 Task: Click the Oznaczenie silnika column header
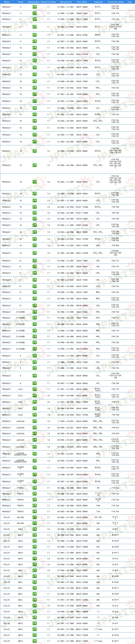click(115, 2)
